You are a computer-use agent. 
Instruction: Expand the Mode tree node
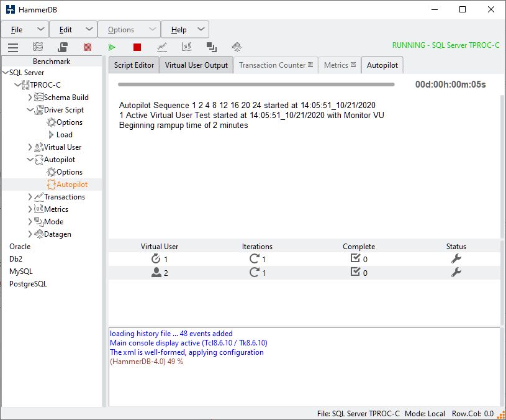30,221
